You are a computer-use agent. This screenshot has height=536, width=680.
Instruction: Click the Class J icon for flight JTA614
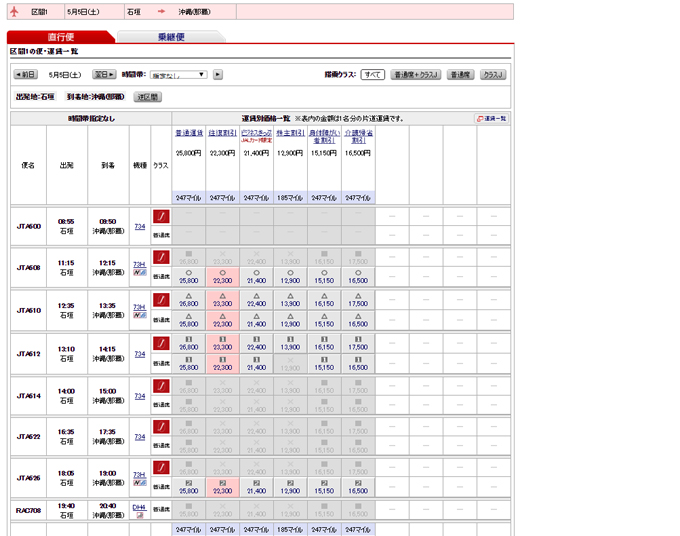pyautogui.click(x=161, y=386)
